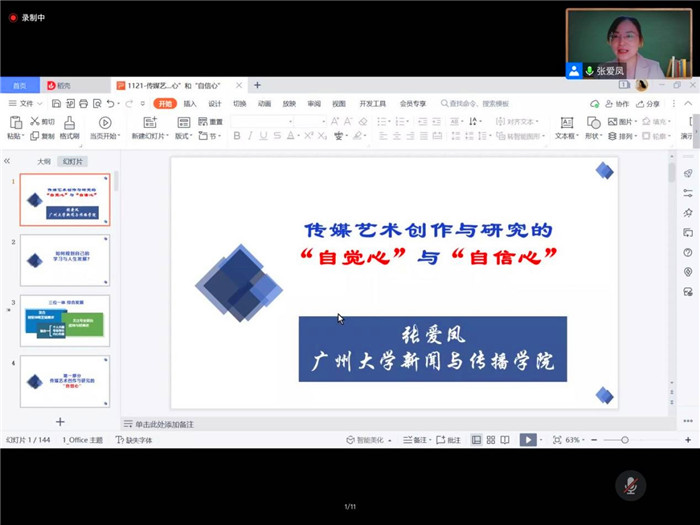Select slide 2 thumbnail in panel
The width and height of the screenshot is (700, 525).
click(65, 259)
